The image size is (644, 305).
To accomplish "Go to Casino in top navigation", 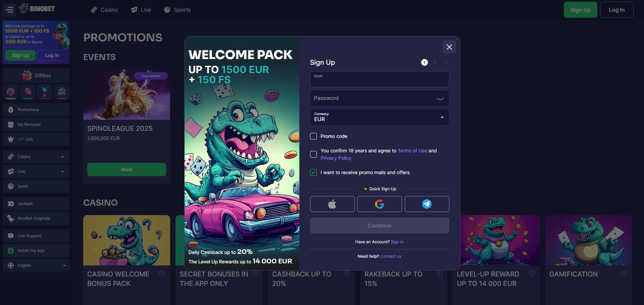I will (x=104, y=10).
